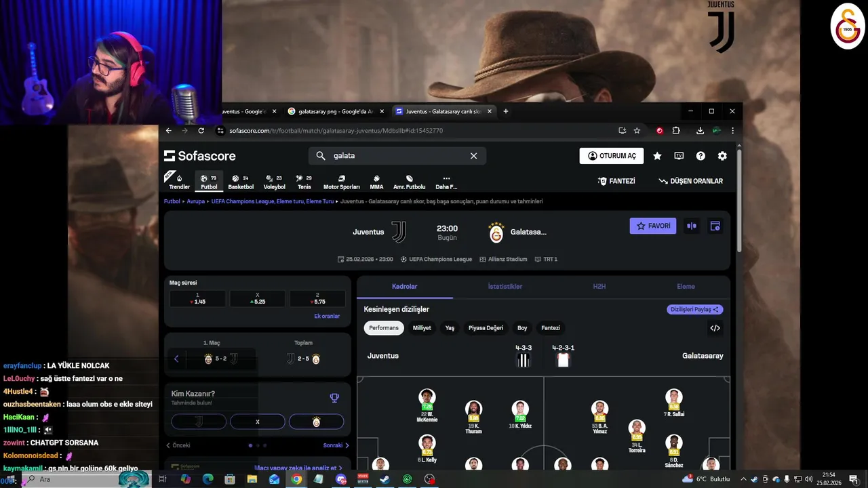This screenshot has width=868, height=488.
Task: Select the Fantezi lineup filter
Action: pyautogui.click(x=551, y=328)
